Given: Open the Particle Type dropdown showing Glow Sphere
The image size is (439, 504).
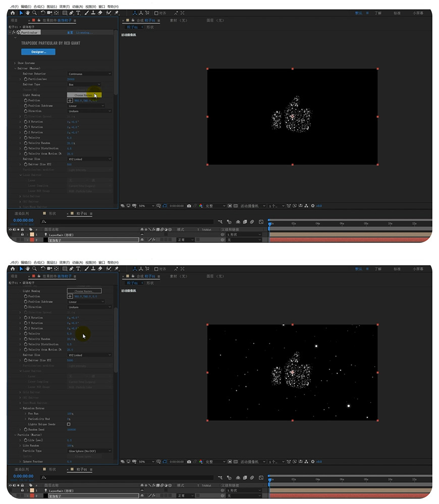Looking at the screenshot, I should tap(89, 451).
